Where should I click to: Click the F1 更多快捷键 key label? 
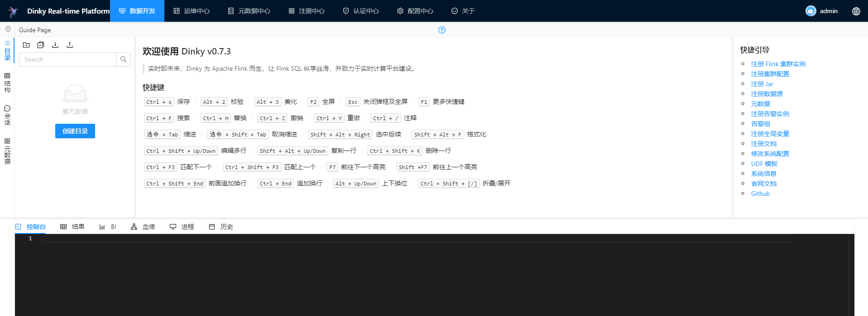(424, 102)
